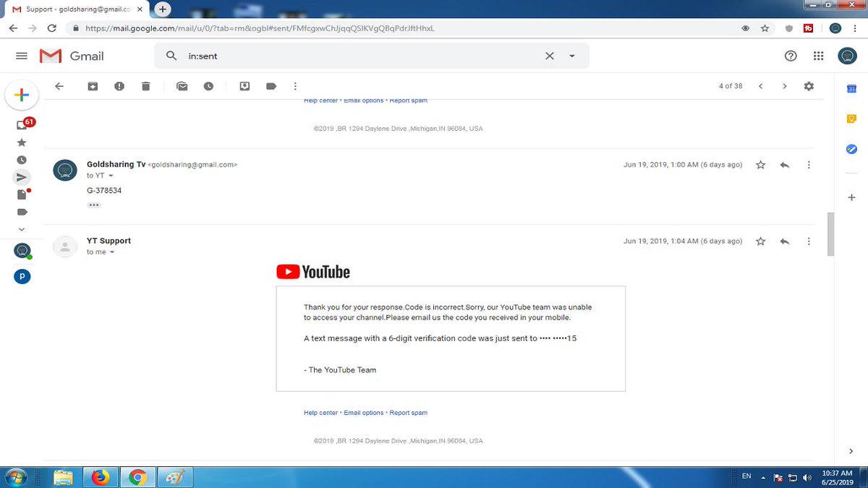The width and height of the screenshot is (868, 488).
Task: Open More menu on YT Support message
Action: coord(809,241)
